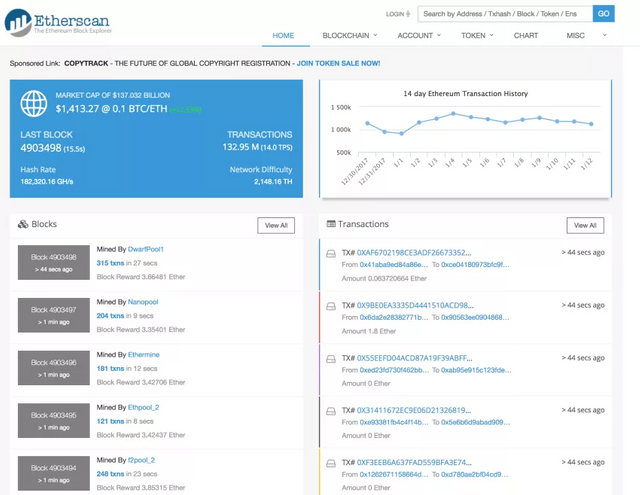Click the Hash Rate value 182,320.16 GH/s
640x495 pixels.
47,182
